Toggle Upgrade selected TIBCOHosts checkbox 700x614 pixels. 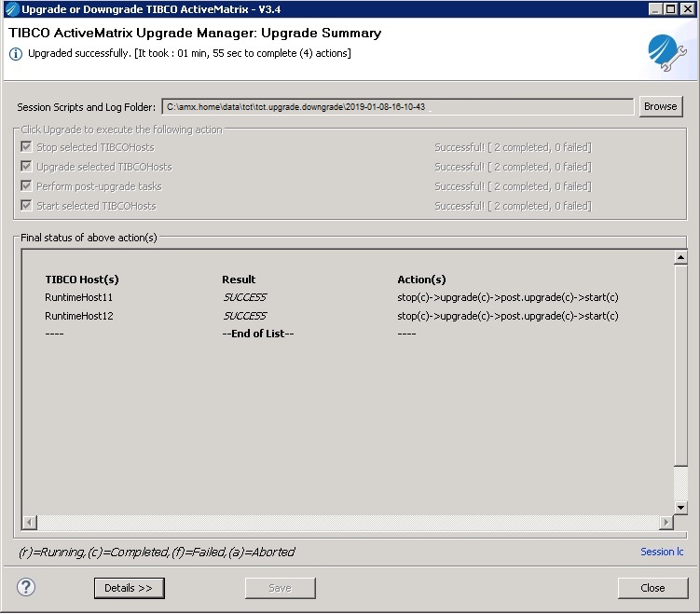tap(26, 167)
